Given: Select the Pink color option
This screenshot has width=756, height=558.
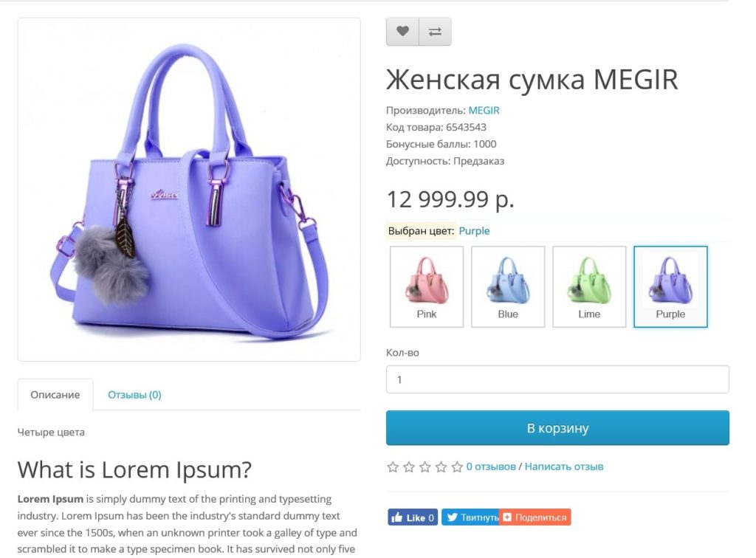Looking at the screenshot, I should point(427,286).
